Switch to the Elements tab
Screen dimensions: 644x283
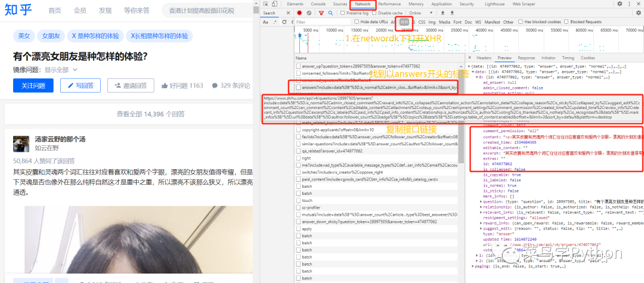click(x=295, y=4)
